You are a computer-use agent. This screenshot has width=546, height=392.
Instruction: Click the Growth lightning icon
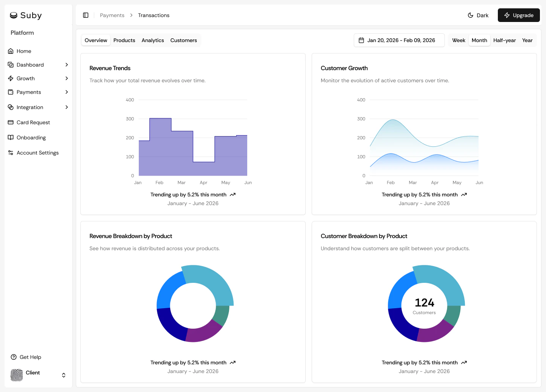(x=11, y=78)
